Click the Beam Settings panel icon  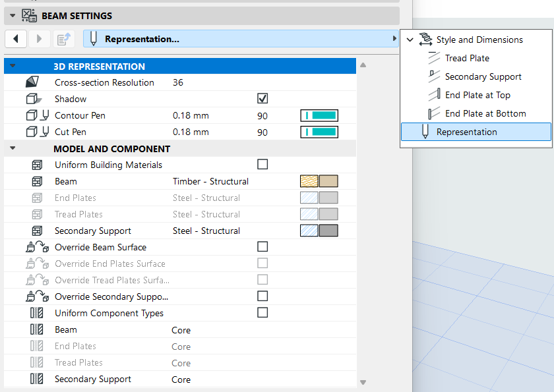tap(29, 16)
